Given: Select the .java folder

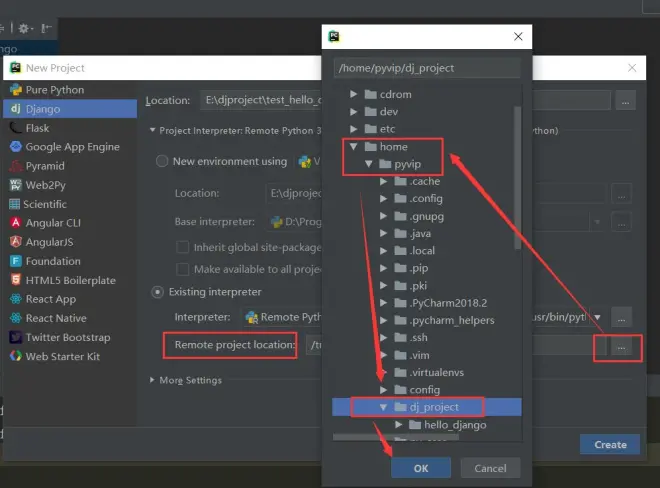Looking at the screenshot, I should [x=412, y=233].
